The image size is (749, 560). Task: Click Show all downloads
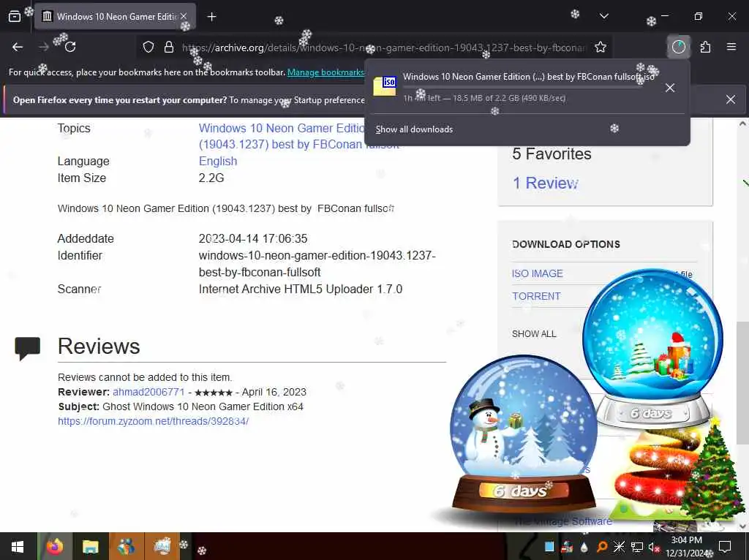[x=414, y=129]
